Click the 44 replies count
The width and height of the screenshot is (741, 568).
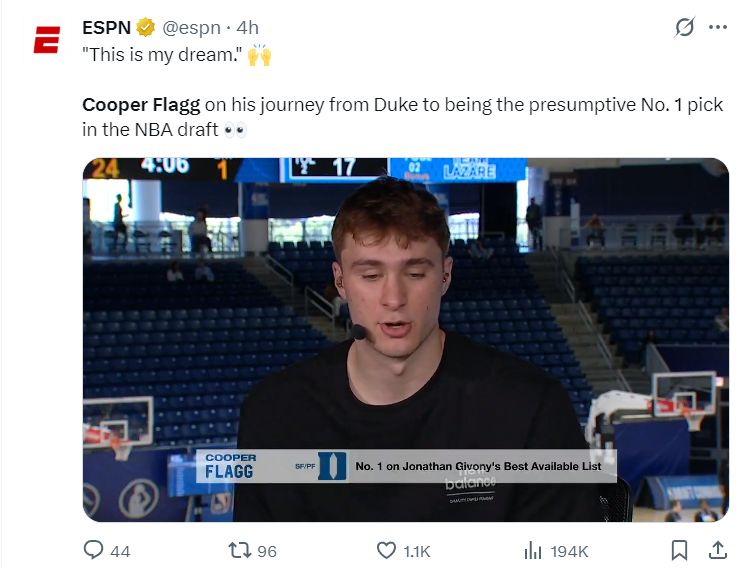120,551
